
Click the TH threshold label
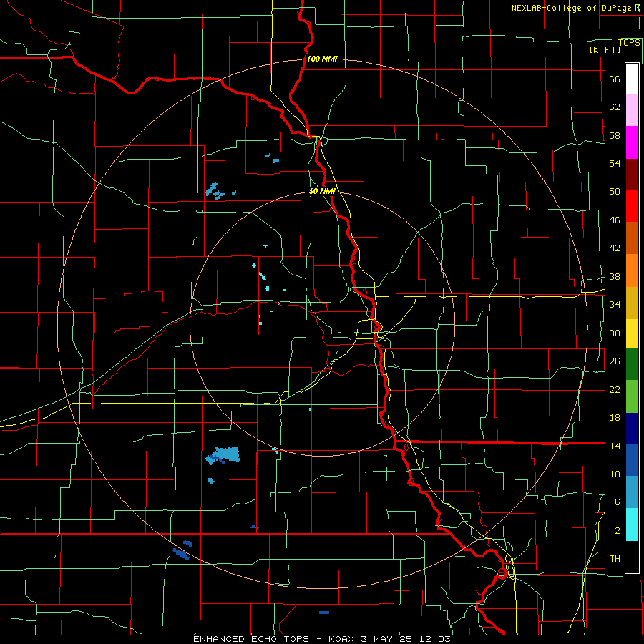click(615, 559)
